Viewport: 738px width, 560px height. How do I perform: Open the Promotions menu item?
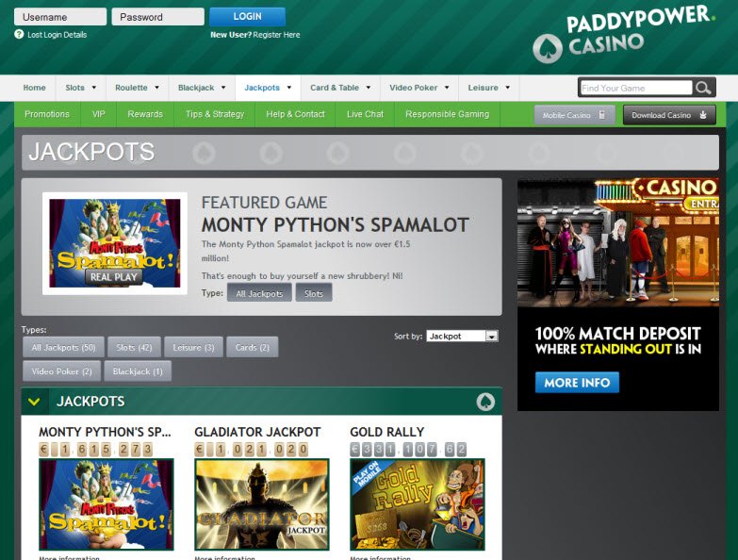[x=47, y=114]
